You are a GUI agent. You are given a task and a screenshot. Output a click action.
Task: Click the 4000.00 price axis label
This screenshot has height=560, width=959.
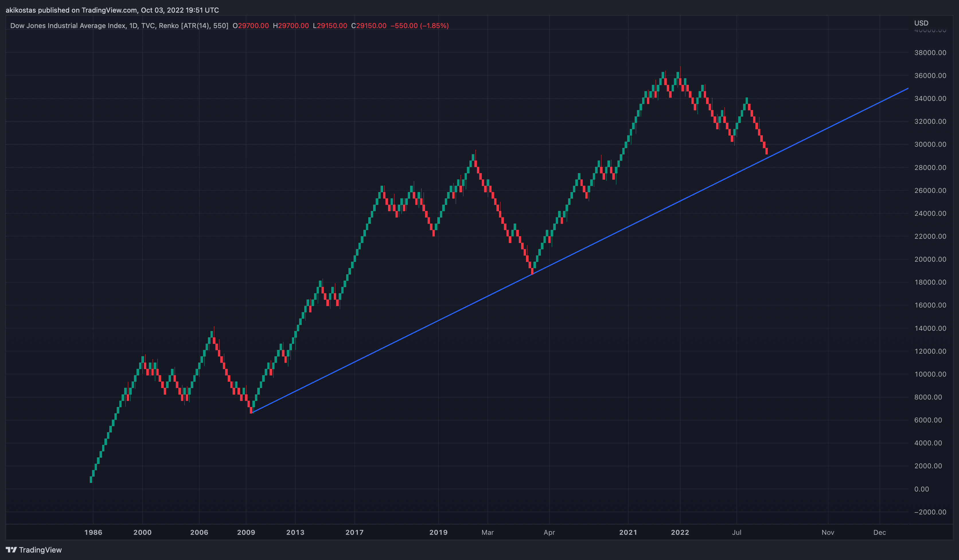coord(928,443)
